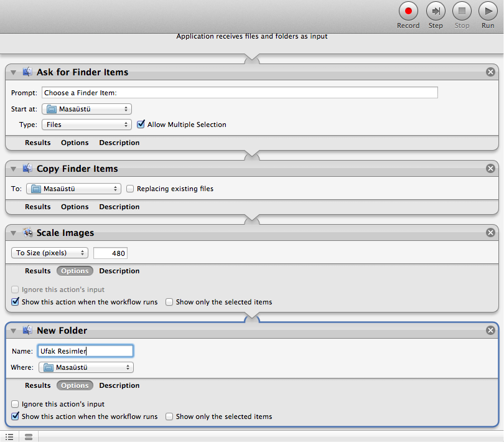Collapse the Copy Finder Items action
Screen dimensions: 504x442
pos(14,169)
